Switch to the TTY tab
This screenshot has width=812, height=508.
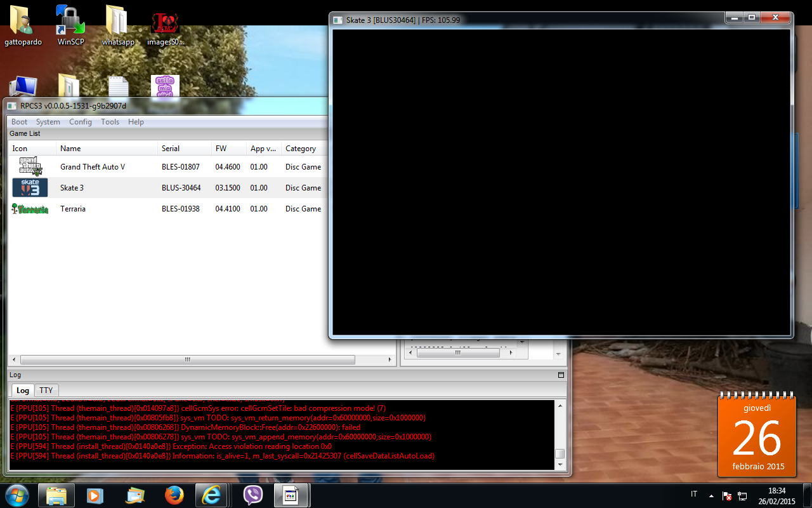tap(46, 390)
